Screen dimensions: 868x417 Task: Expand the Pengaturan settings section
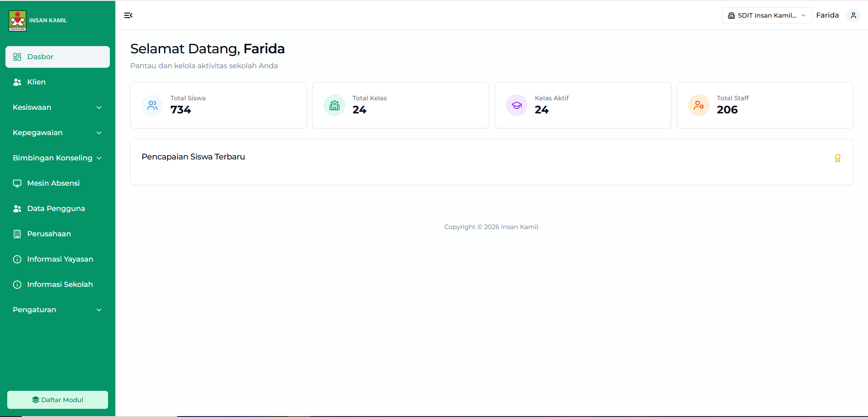click(x=57, y=310)
